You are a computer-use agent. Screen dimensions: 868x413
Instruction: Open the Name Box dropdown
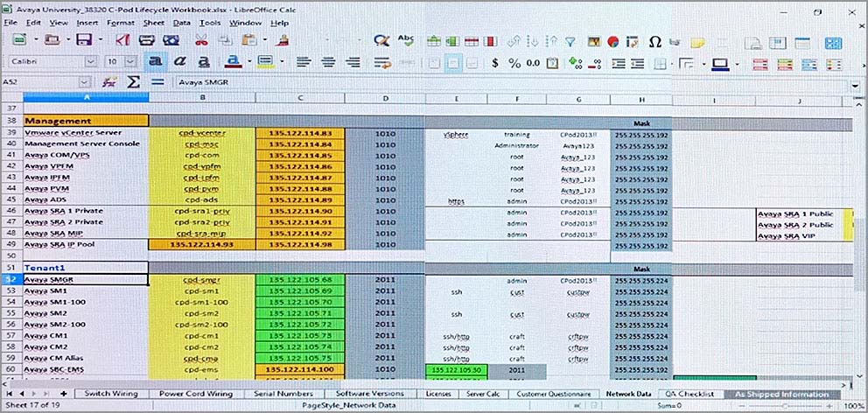pos(84,82)
